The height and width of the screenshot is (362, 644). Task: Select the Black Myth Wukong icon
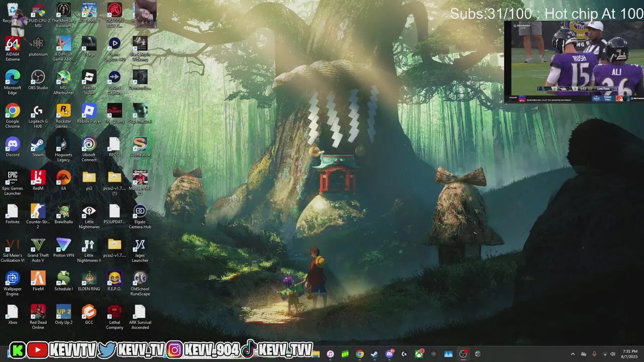pyautogui.click(x=140, y=49)
